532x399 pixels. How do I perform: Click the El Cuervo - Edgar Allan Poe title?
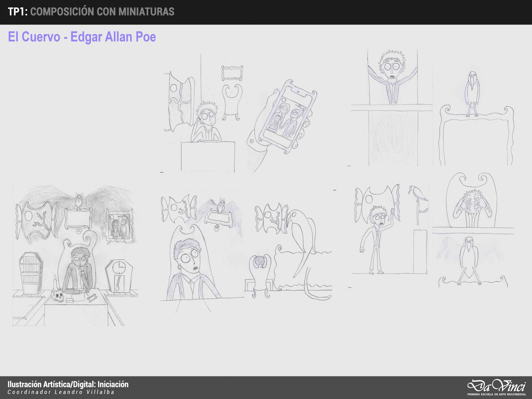click(x=82, y=37)
